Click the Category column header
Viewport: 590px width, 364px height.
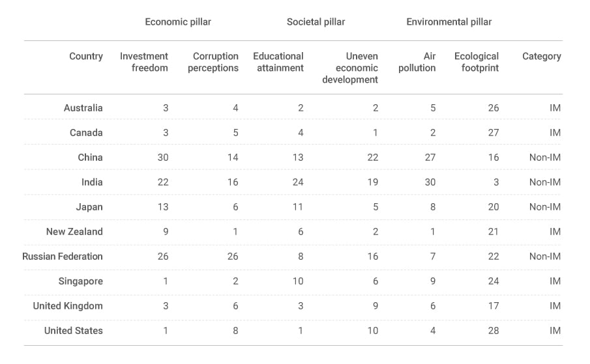point(541,57)
